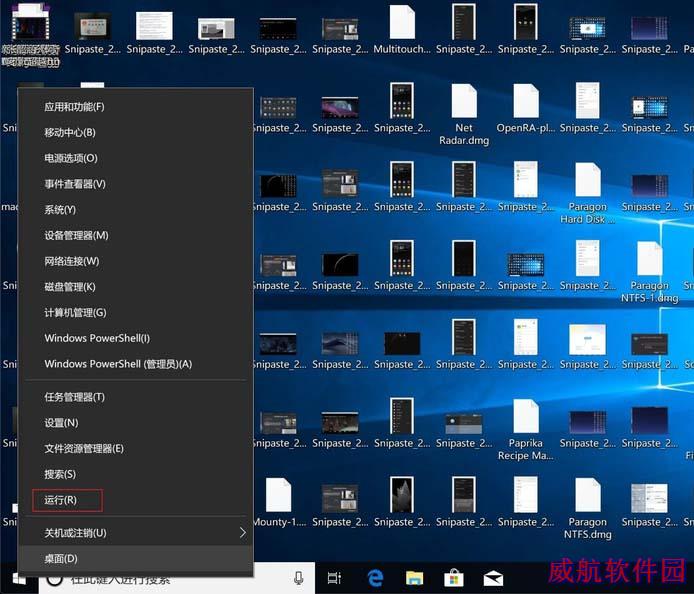Open File Explorer from the taskbar
This screenshot has width=694, height=594.
(x=414, y=578)
